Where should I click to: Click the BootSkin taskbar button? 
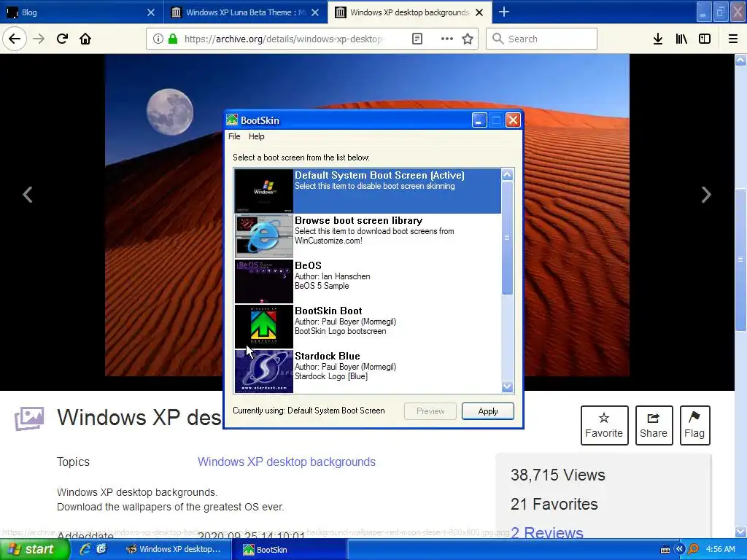(290, 549)
